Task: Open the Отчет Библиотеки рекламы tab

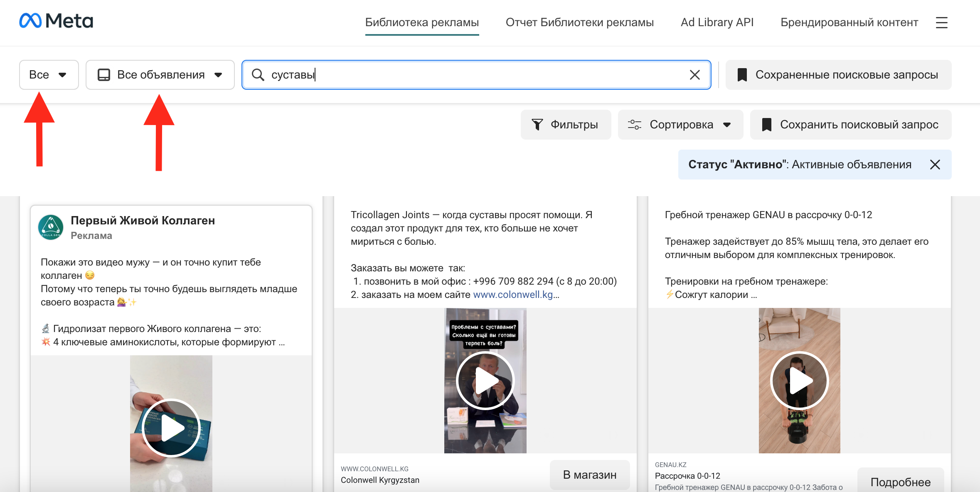Action: tap(579, 22)
